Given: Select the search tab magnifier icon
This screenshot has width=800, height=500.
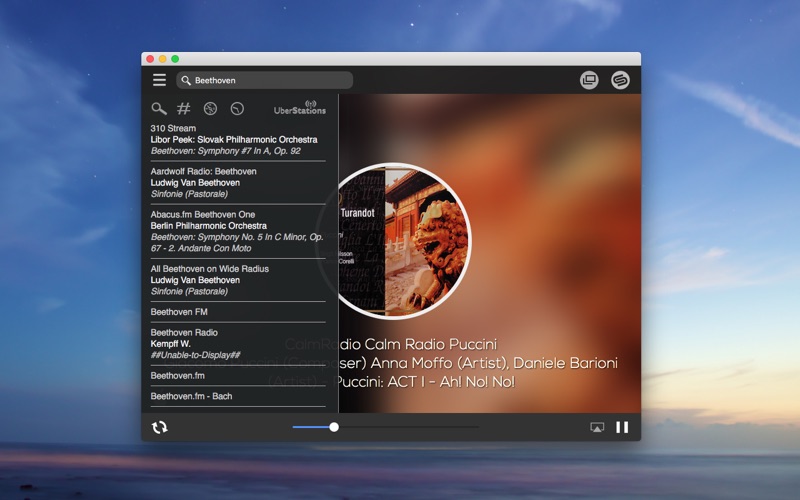Looking at the screenshot, I should (x=159, y=109).
